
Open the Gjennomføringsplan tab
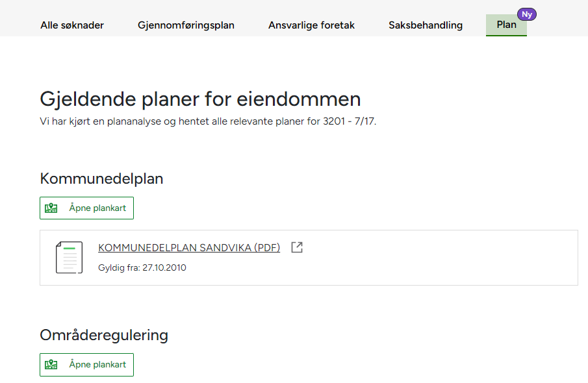coord(186,25)
